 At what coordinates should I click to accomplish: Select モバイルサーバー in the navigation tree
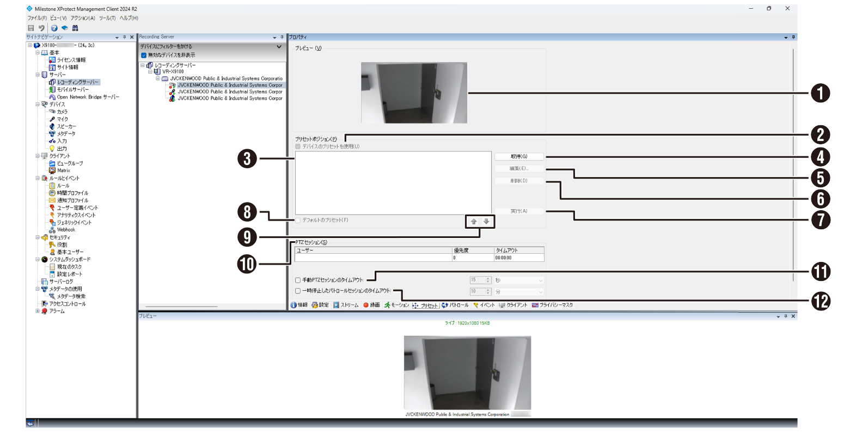tap(72, 90)
